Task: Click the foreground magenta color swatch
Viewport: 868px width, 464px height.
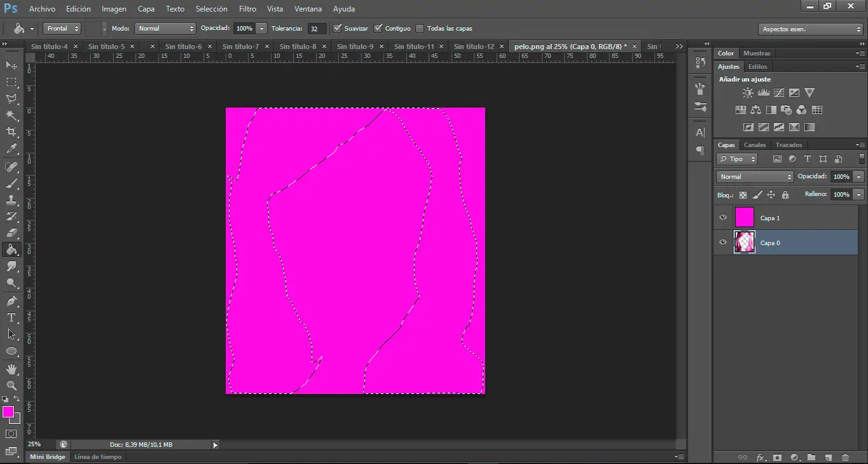Action: [8, 412]
